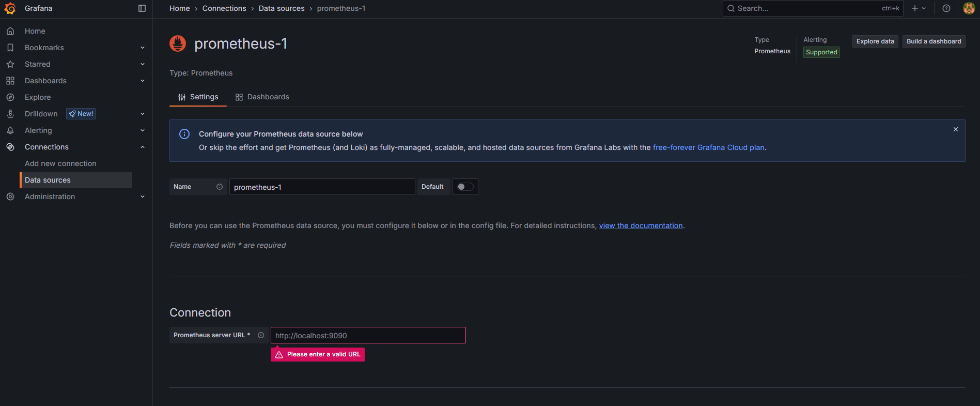Click the Explore data button
The image size is (980, 406).
click(x=875, y=41)
